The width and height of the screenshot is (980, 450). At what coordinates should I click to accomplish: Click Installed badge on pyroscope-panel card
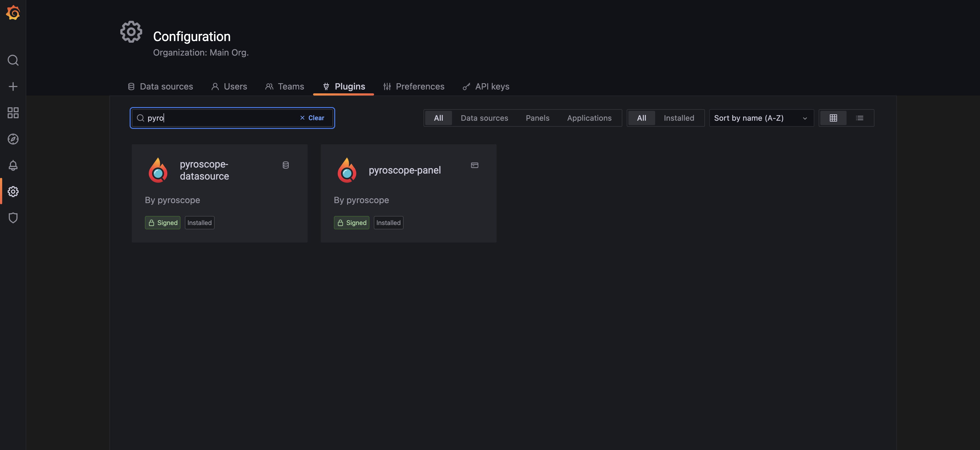point(389,223)
